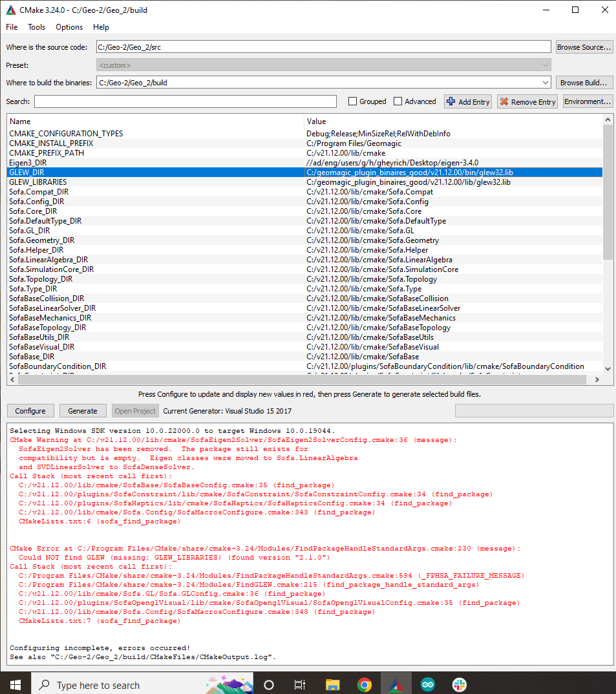
Task: Click 'Configuring incomplete, errors occurred!' log line
Action: pyautogui.click(x=100, y=648)
